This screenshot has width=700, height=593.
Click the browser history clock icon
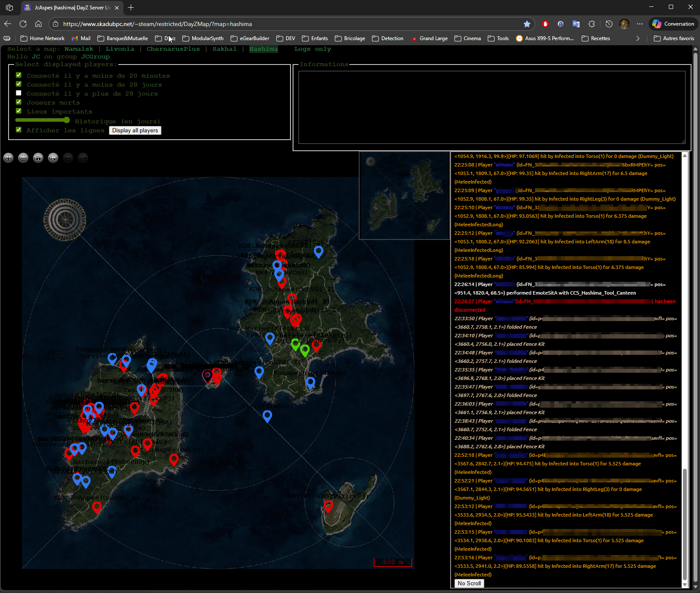coord(609,24)
